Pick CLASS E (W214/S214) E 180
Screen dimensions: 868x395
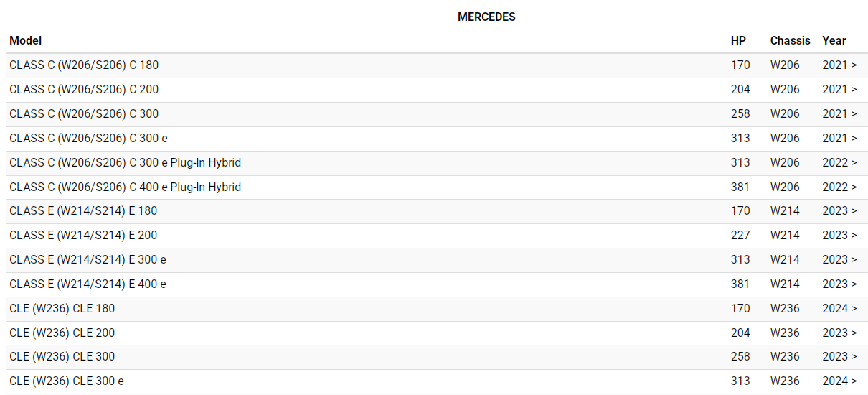83,210
